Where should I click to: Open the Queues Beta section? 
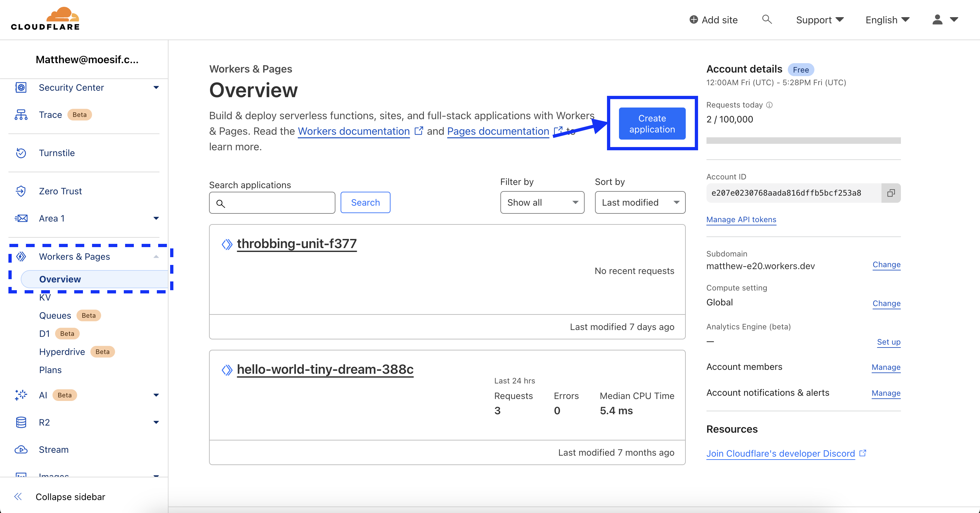(x=55, y=315)
